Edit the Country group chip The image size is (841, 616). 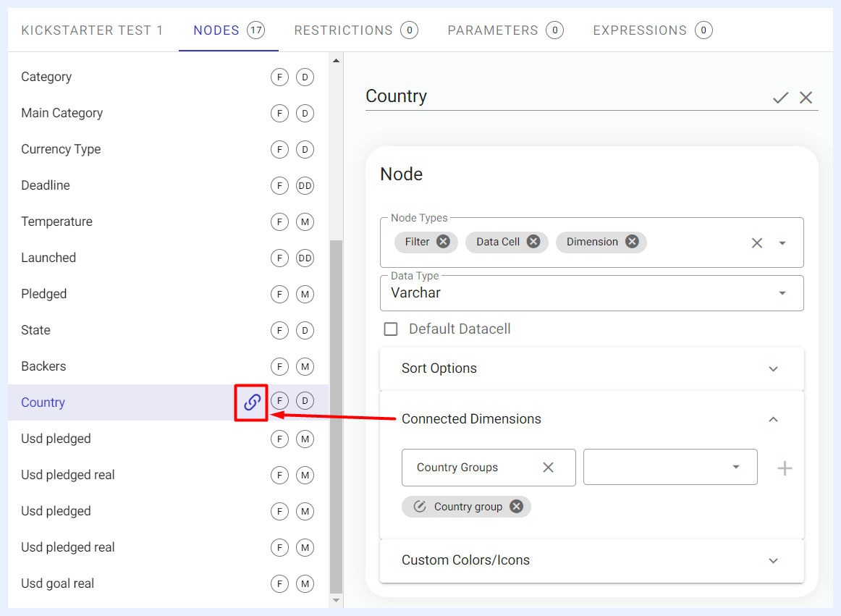point(420,507)
